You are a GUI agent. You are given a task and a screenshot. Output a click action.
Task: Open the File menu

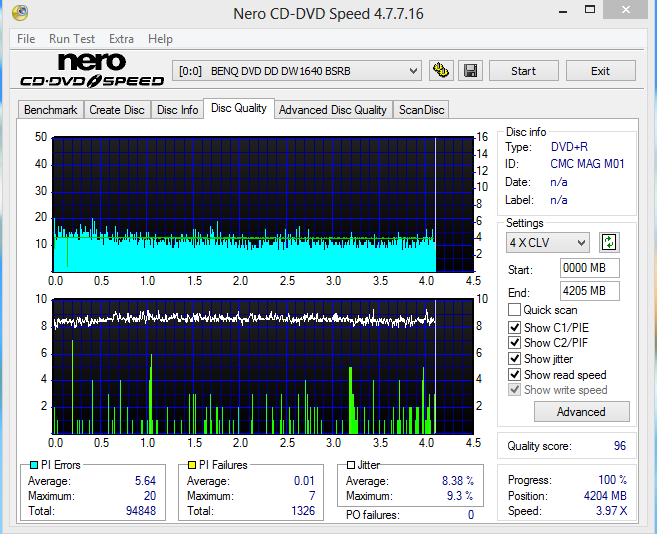(x=26, y=39)
